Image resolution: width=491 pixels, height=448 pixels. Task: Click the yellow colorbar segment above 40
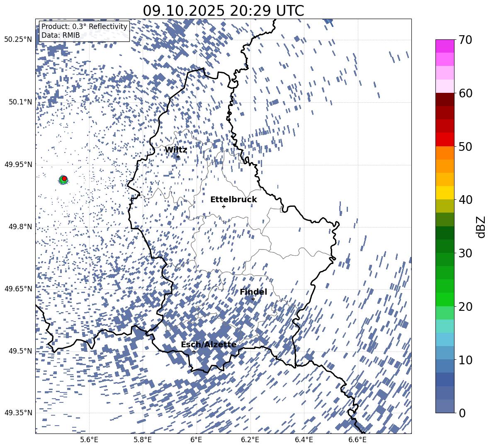(445, 193)
